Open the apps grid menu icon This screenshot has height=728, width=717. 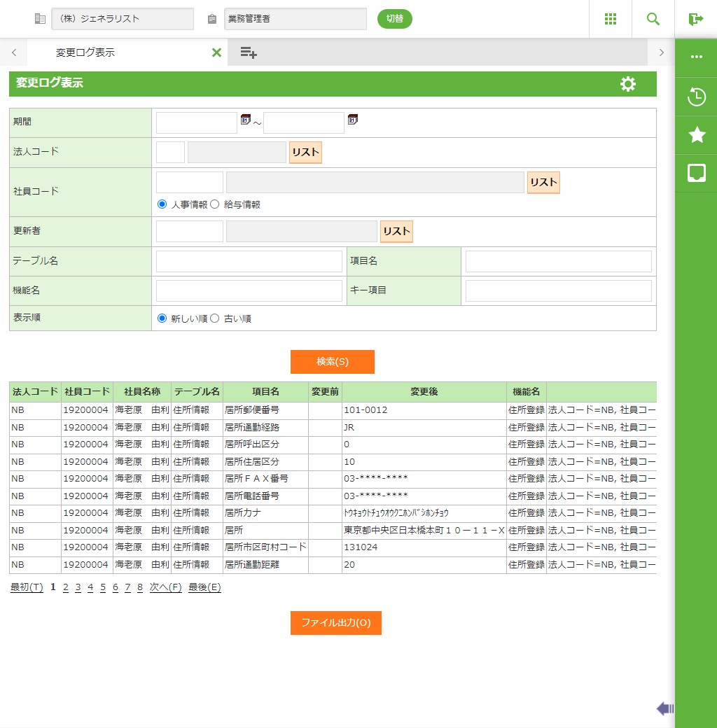tap(610, 19)
